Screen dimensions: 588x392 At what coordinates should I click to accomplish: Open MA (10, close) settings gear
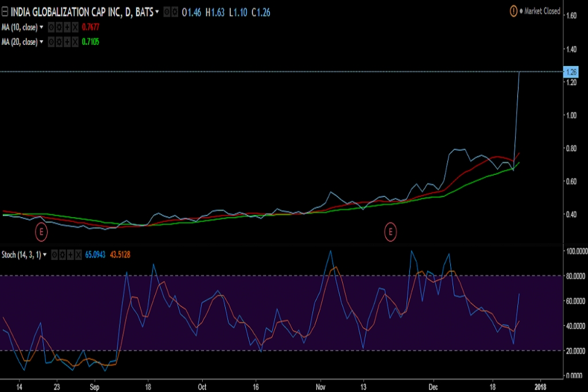pyautogui.click(x=59, y=27)
